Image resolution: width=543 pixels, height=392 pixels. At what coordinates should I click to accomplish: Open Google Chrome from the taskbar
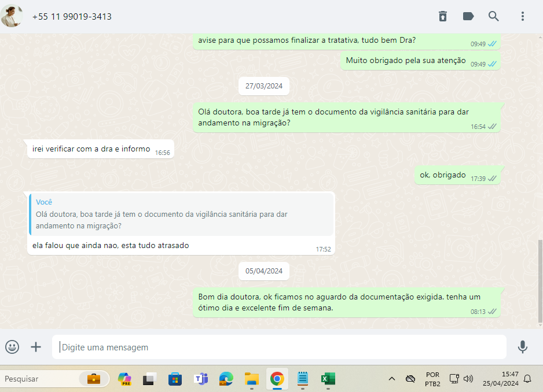click(277, 379)
